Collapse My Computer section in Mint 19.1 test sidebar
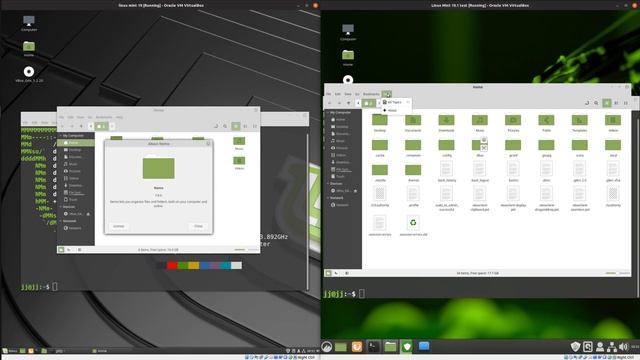640x360 pixels. pos(328,112)
